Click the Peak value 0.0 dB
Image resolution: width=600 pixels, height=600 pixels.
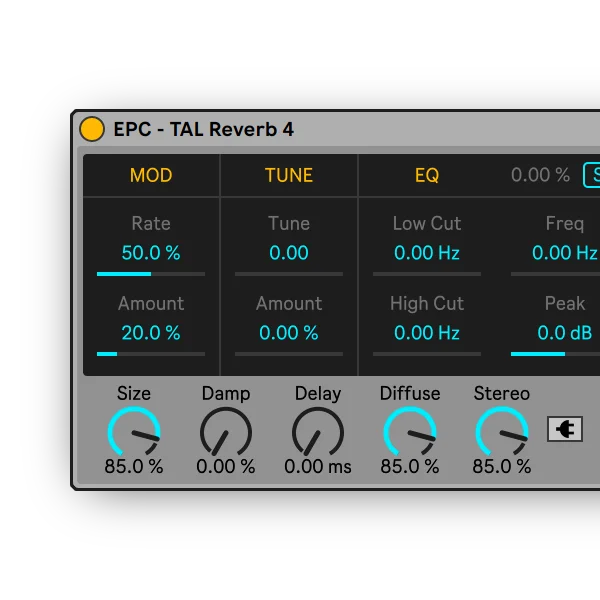[x=565, y=333]
